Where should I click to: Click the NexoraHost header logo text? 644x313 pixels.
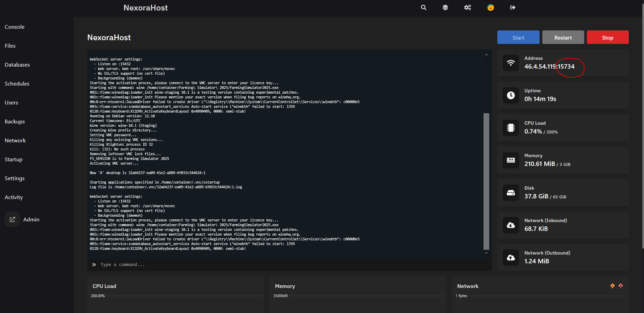[146, 8]
